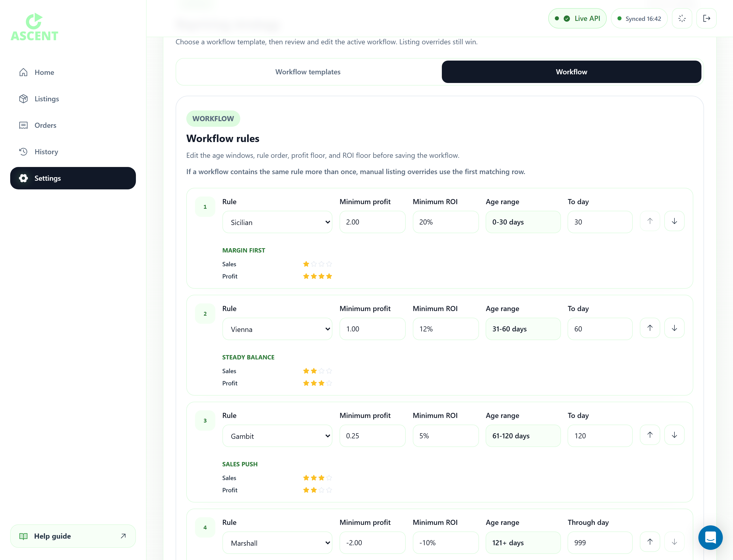Screen dimensions: 733x560
Task: Edit minimum ROI field 20%
Action: pyautogui.click(x=446, y=222)
